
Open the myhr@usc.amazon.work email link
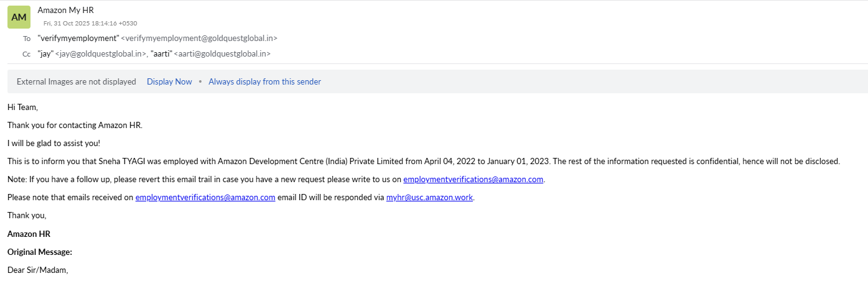429,198
